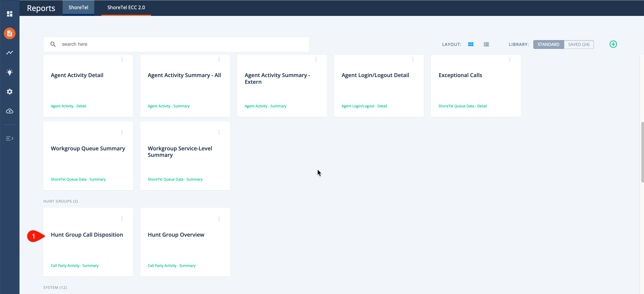The image size is (644, 294).
Task: Open the settings gear icon
Action: point(9,92)
